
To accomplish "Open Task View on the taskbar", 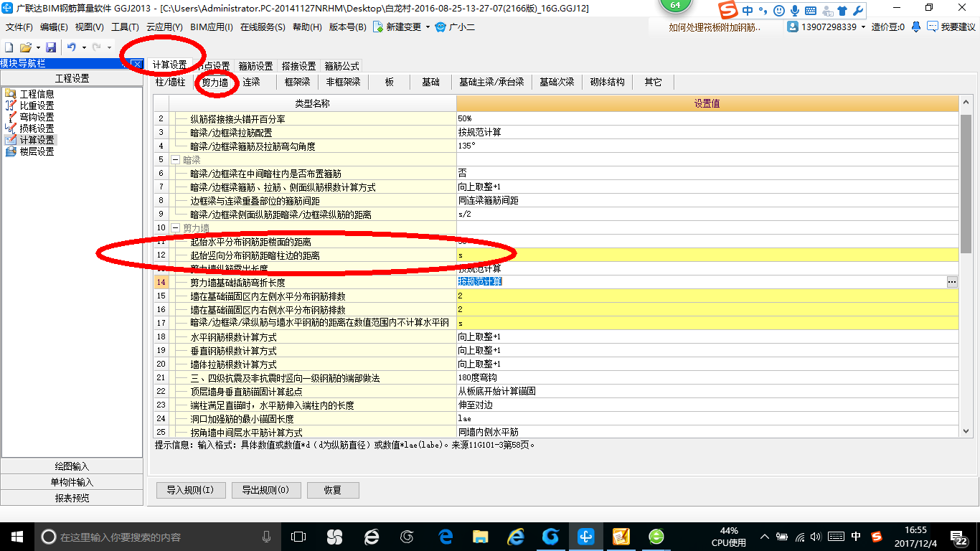I will (x=298, y=536).
